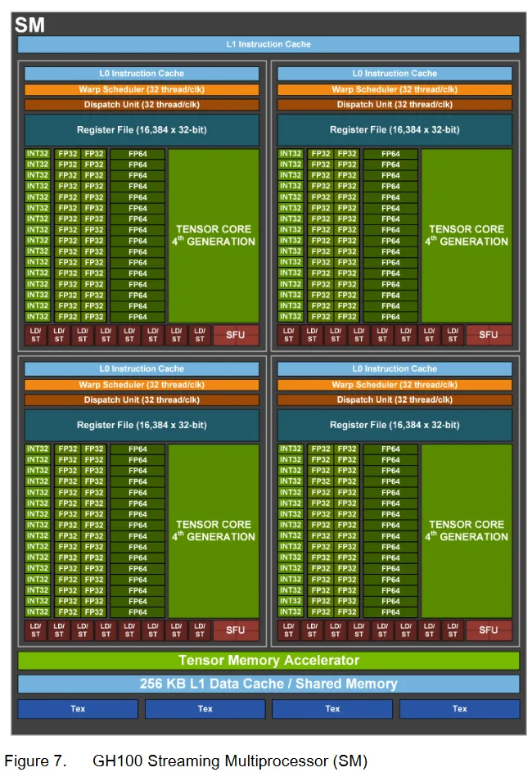The width and height of the screenshot is (532, 772).
Task: Select "Warp Scheduler (32 thread/clk)" in upper-left block
Action: coord(142,89)
